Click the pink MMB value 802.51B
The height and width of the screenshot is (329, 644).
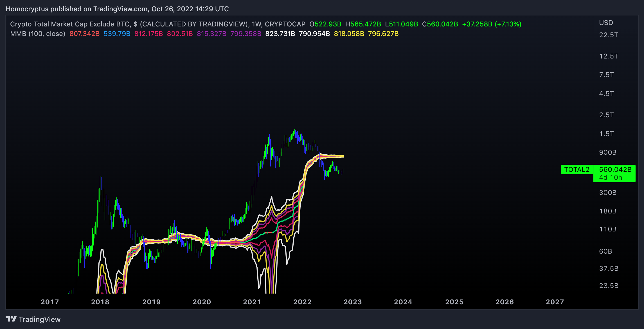pyautogui.click(x=180, y=34)
